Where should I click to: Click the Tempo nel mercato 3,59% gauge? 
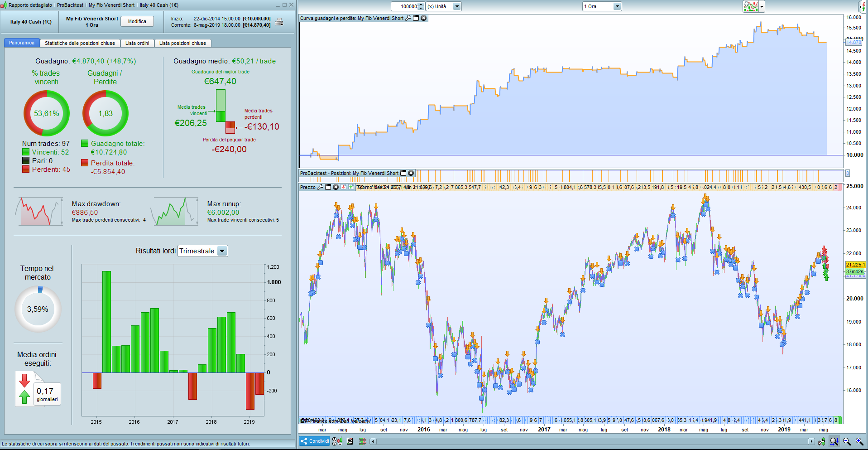coord(38,309)
